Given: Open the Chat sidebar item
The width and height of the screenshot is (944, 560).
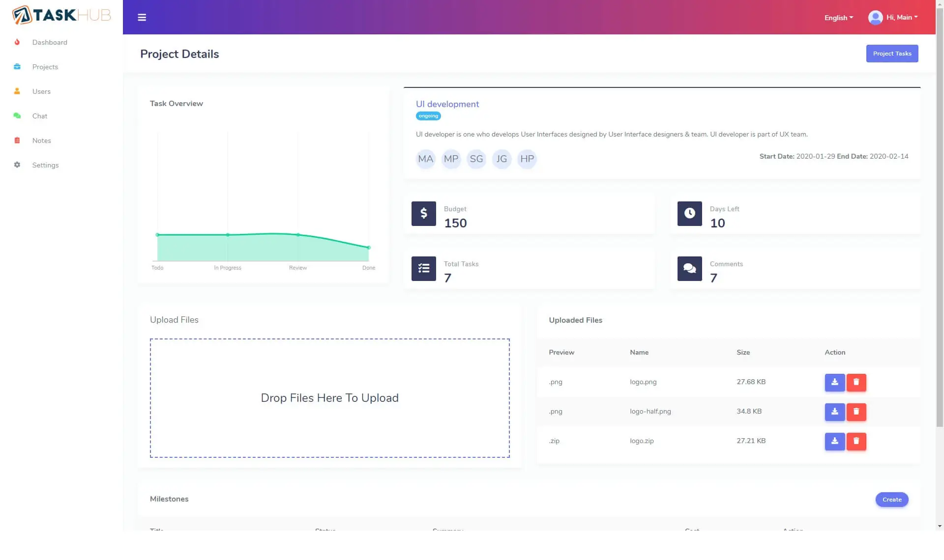Looking at the screenshot, I should 39,116.
